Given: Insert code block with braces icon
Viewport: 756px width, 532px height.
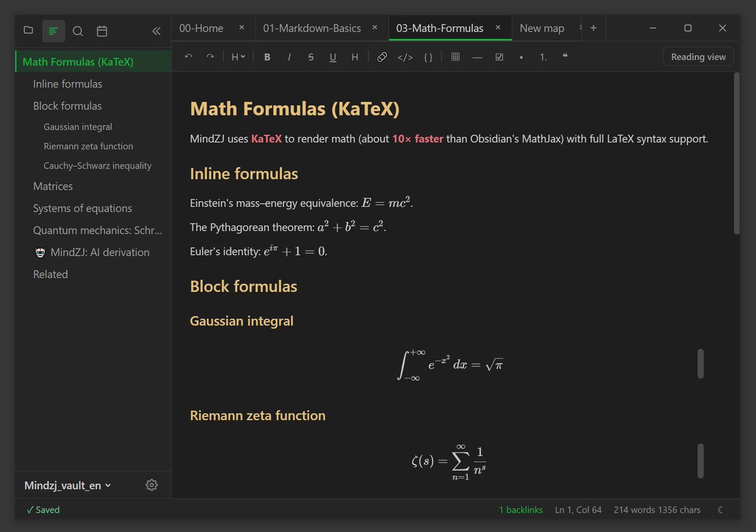Looking at the screenshot, I should 428,57.
